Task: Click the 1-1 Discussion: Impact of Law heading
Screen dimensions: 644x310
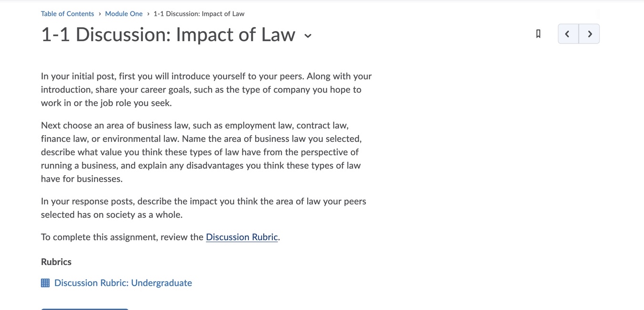Action: (x=168, y=34)
